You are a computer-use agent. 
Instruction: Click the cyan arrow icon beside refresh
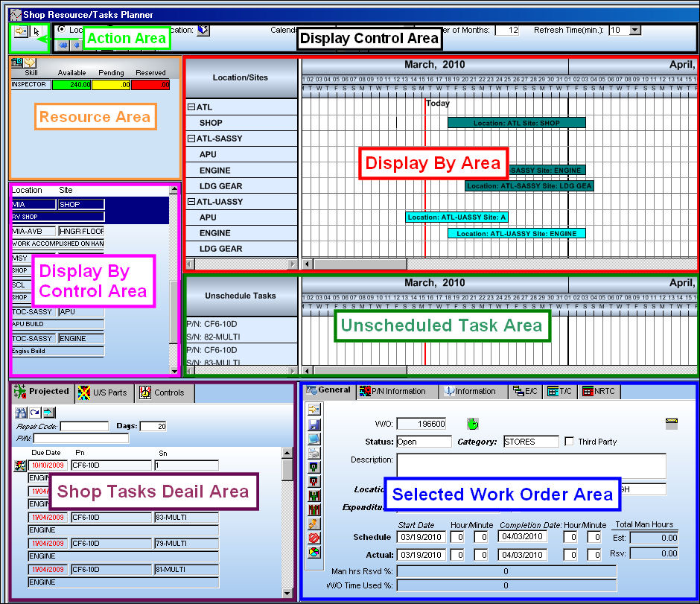pos(49,413)
